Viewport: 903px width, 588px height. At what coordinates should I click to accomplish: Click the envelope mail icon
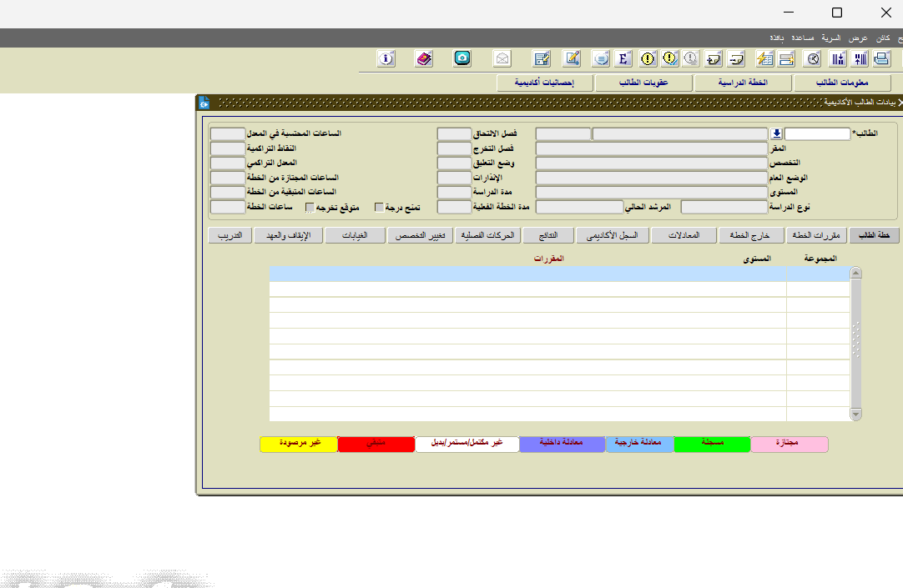pyautogui.click(x=502, y=58)
